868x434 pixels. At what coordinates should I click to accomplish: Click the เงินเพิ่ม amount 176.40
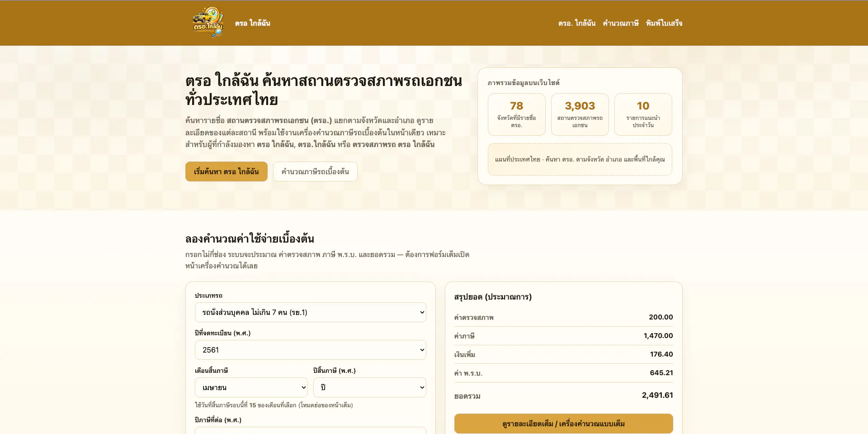click(661, 354)
